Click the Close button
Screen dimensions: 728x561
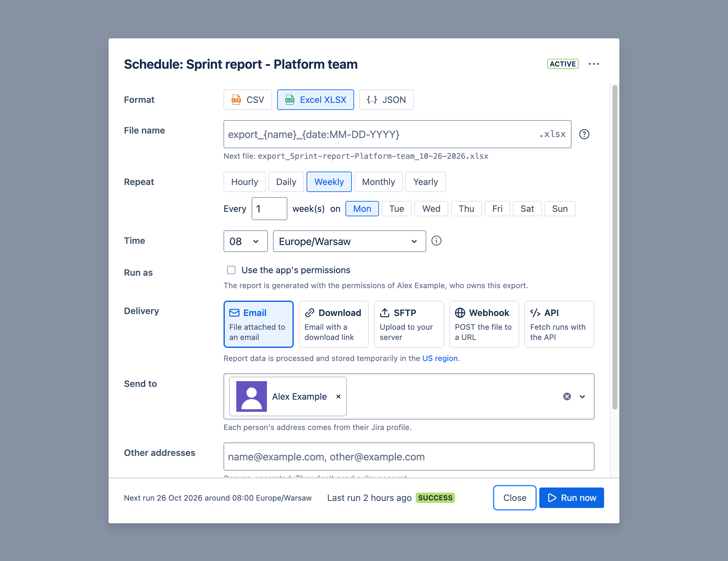click(x=514, y=498)
